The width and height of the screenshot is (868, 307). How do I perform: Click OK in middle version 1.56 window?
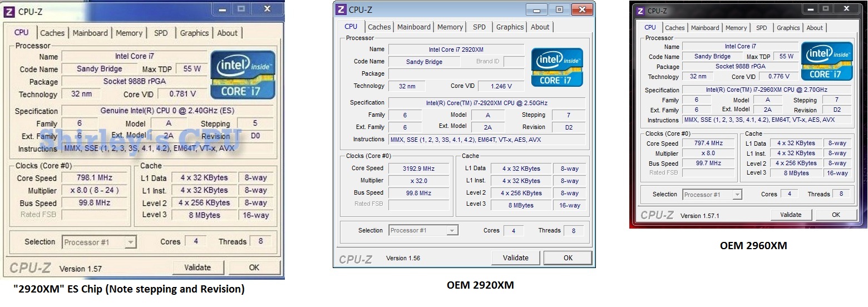point(568,258)
